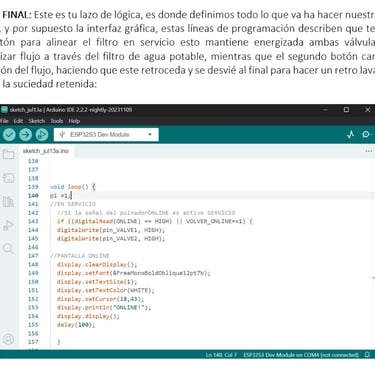Click line number 139 in gutter
The height and width of the screenshot is (366, 375).
(33, 187)
